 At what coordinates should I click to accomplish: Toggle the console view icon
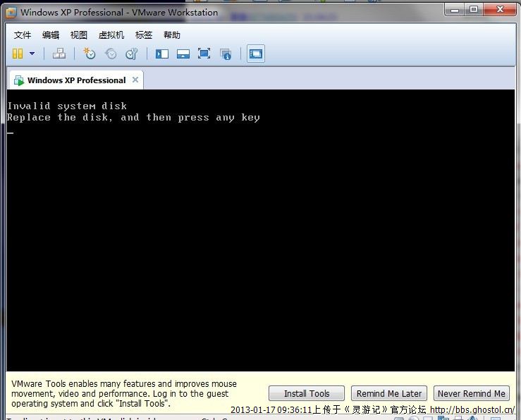tap(256, 54)
